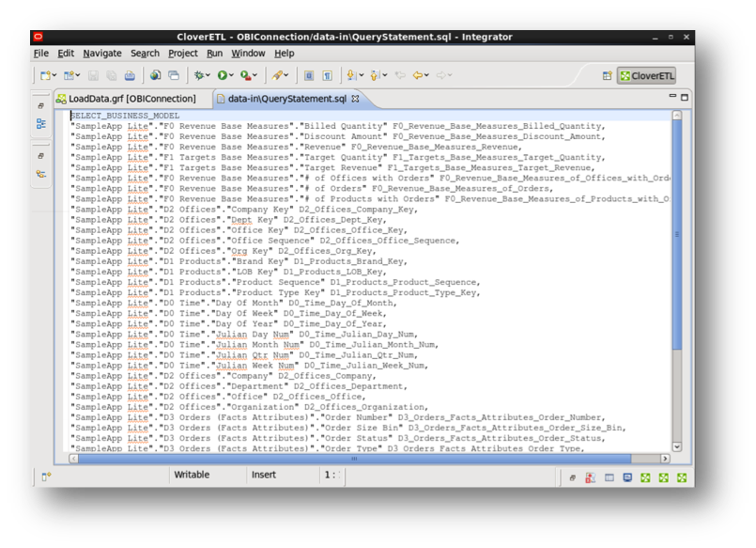Toggle the Insert mode status field
This screenshot has height=548, width=756.
[264, 475]
